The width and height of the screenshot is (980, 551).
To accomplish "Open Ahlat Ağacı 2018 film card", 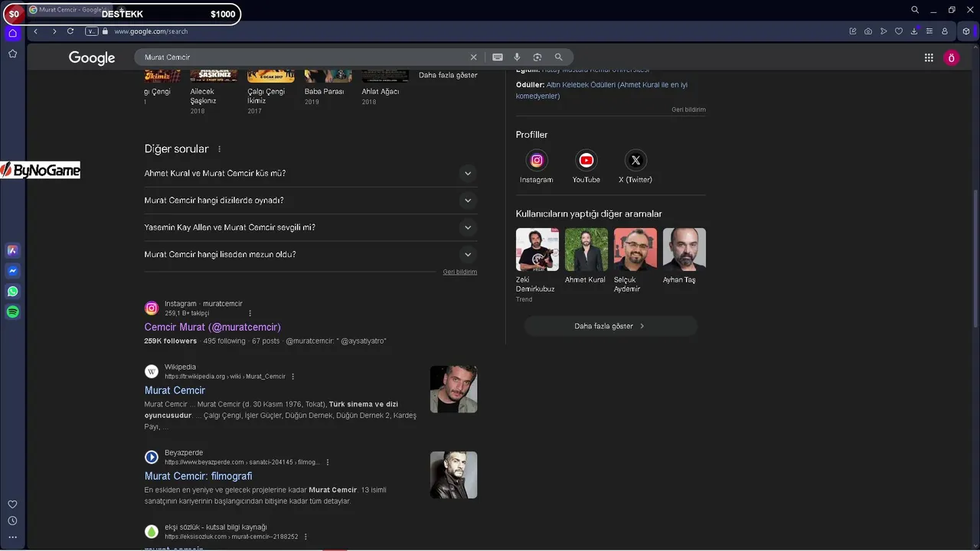I will coord(385,86).
